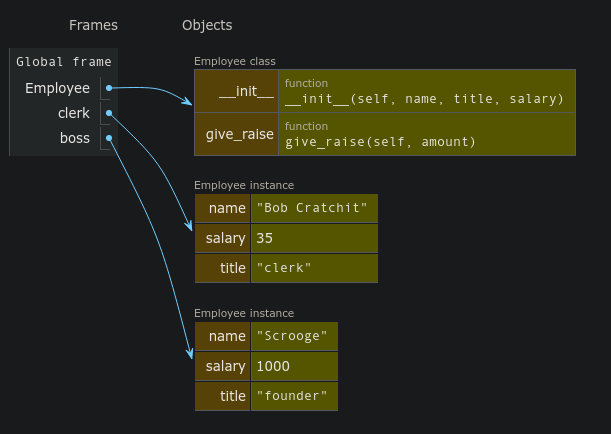Select the clerk variable name in Global frame
Viewport: 611px width, 434px height.
(73, 113)
